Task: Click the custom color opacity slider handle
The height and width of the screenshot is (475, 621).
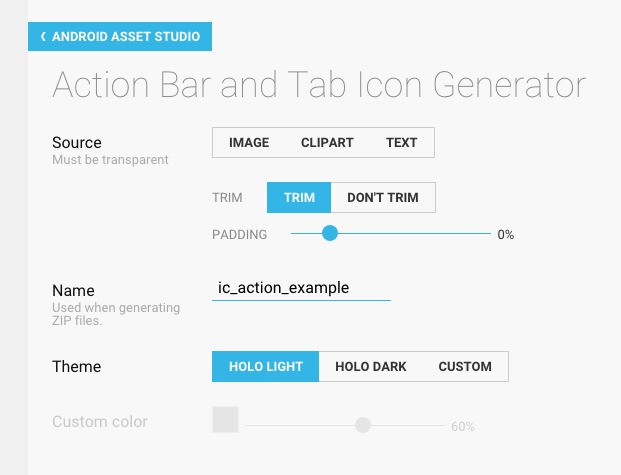Action: 363,425
